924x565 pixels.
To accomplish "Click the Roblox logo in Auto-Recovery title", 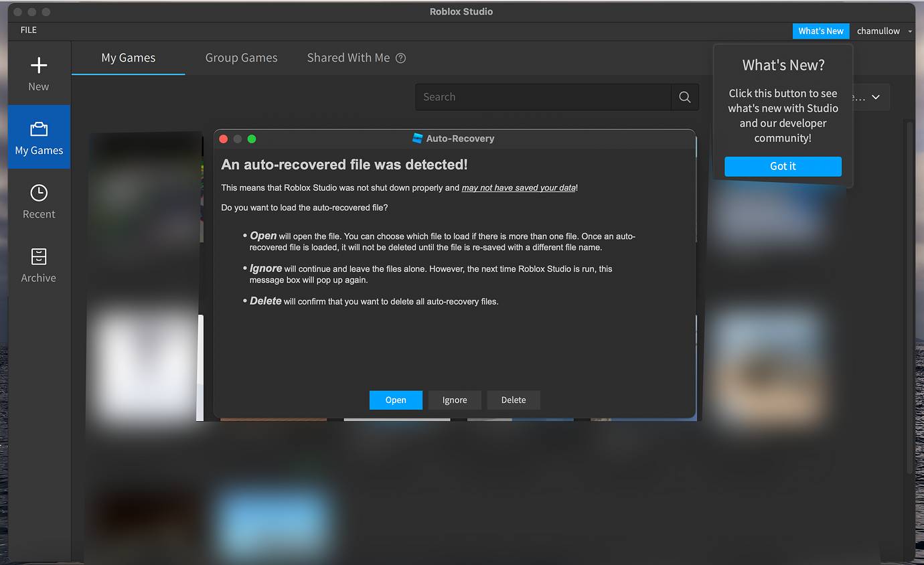I will coord(418,139).
